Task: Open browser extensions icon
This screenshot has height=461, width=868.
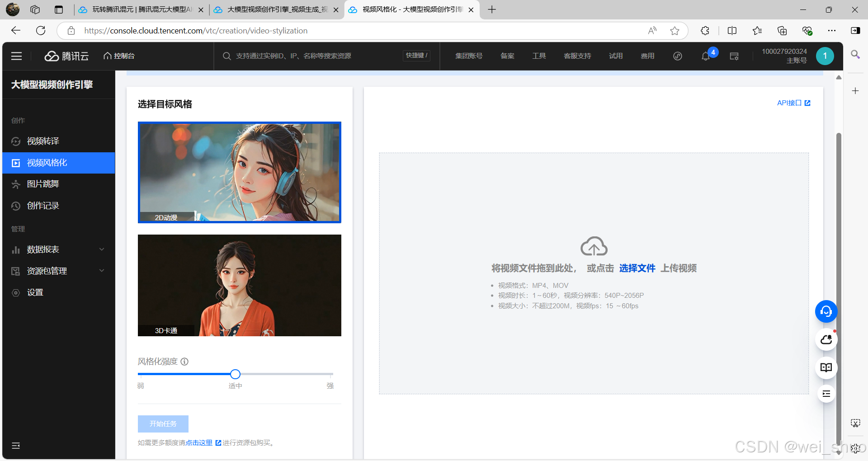Action: tap(705, 31)
